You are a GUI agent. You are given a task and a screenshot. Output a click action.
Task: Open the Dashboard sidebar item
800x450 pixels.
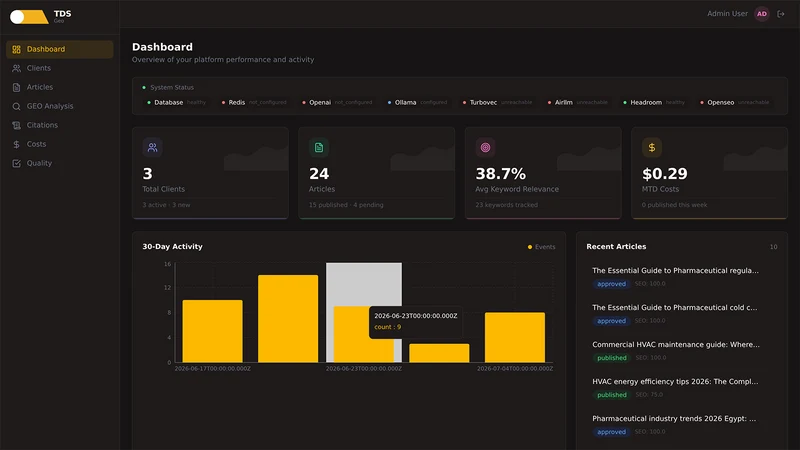pos(60,49)
